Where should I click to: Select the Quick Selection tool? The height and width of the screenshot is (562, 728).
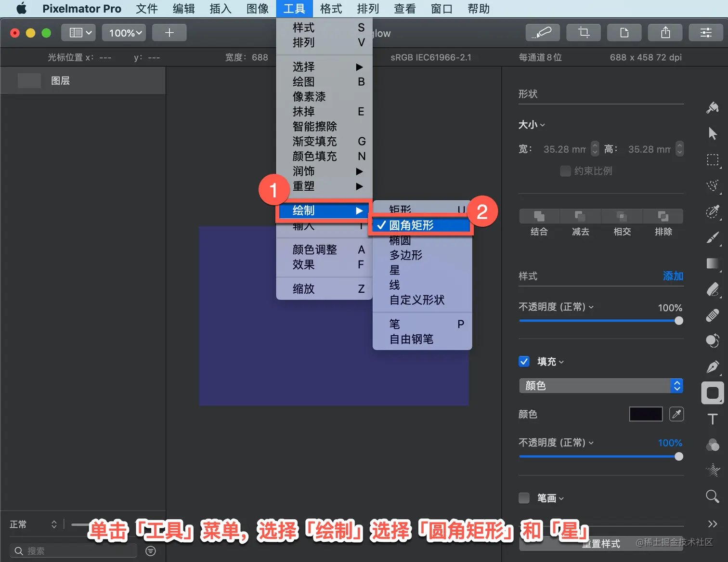[x=713, y=185]
